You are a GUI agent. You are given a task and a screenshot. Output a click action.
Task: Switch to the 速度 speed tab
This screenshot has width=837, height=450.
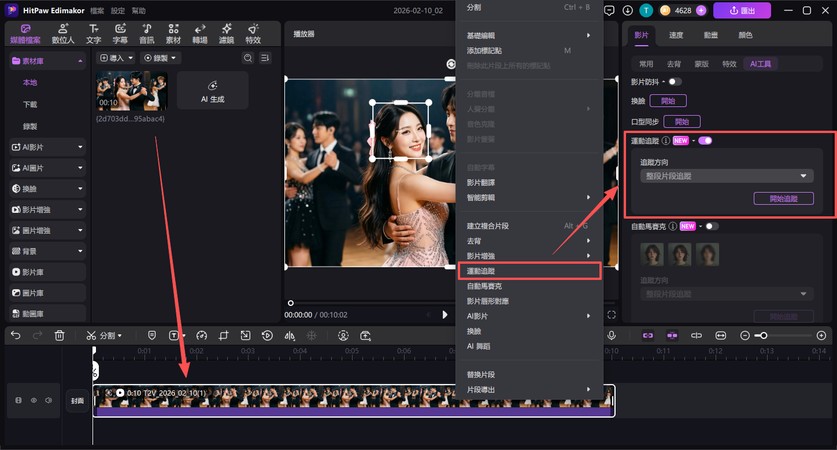(676, 35)
